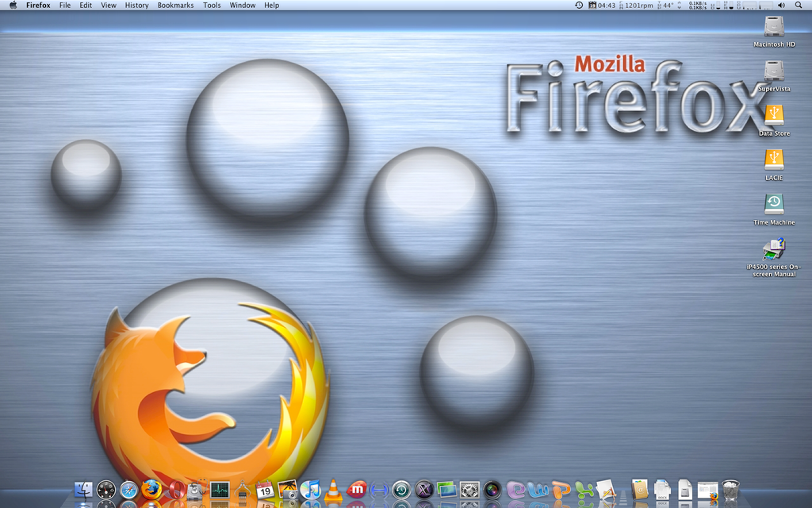Screen dimensions: 812x508
Task: Launch Microsoft Entourage from the dock
Action: [515, 489]
